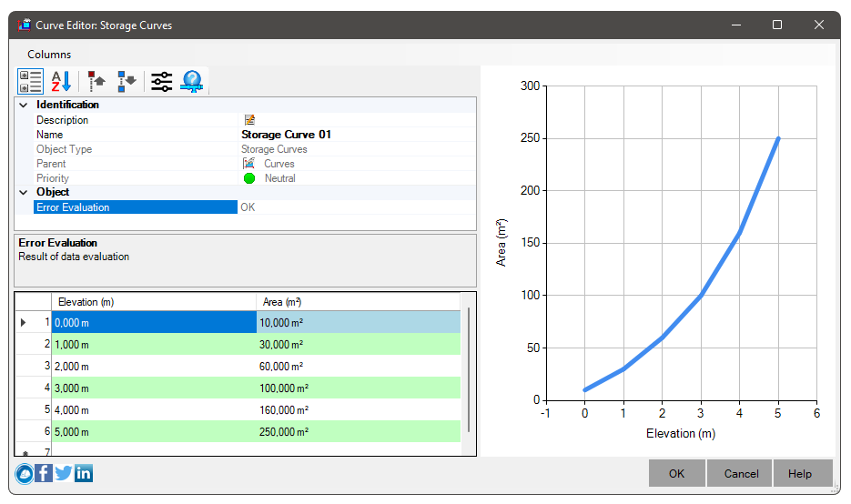
Task: Minimize the Curve Editor window
Action: point(736,25)
